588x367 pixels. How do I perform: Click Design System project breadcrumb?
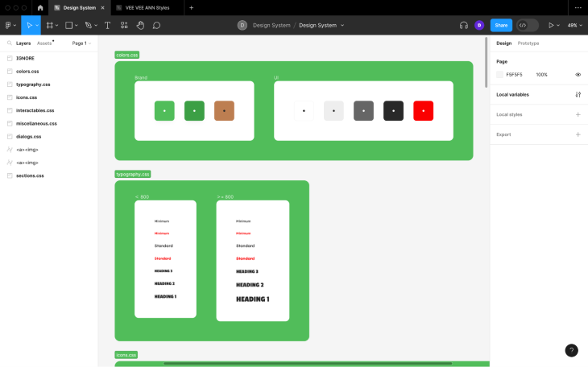click(x=271, y=25)
